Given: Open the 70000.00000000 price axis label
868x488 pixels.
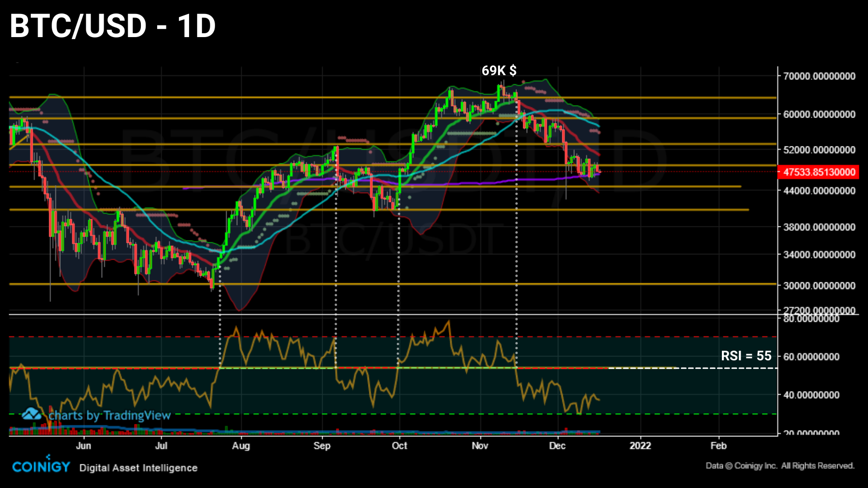Looking at the screenshot, I should 820,75.
